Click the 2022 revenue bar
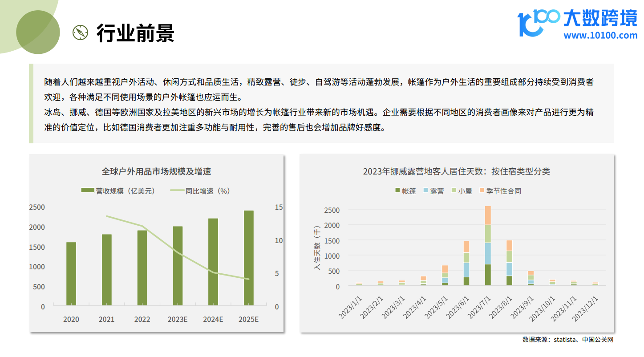 coord(142,268)
